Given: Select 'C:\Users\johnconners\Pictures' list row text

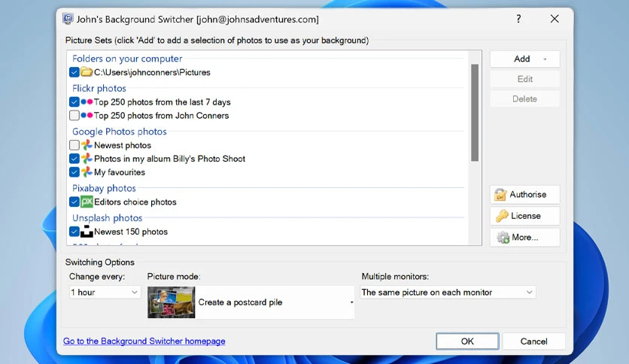Looking at the screenshot, I should tap(152, 72).
